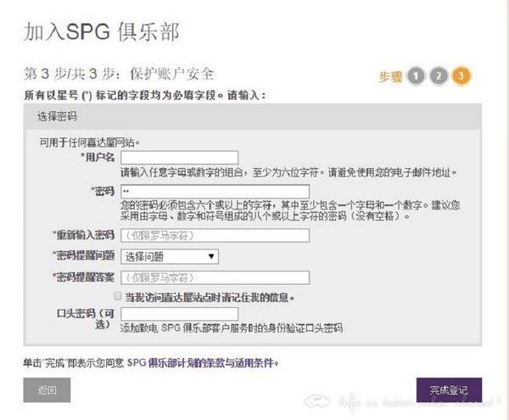
Task: Click the step 1 circle indicator
Action: click(416, 76)
